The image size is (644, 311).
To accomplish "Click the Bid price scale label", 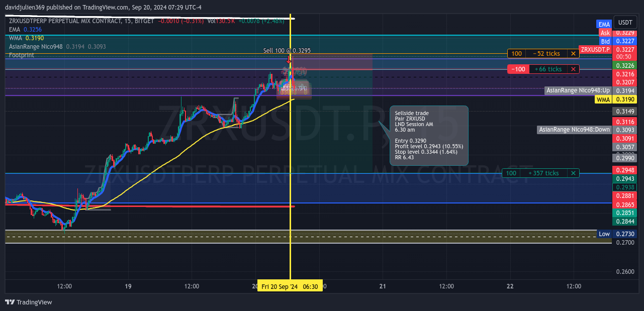I will click(x=605, y=41).
